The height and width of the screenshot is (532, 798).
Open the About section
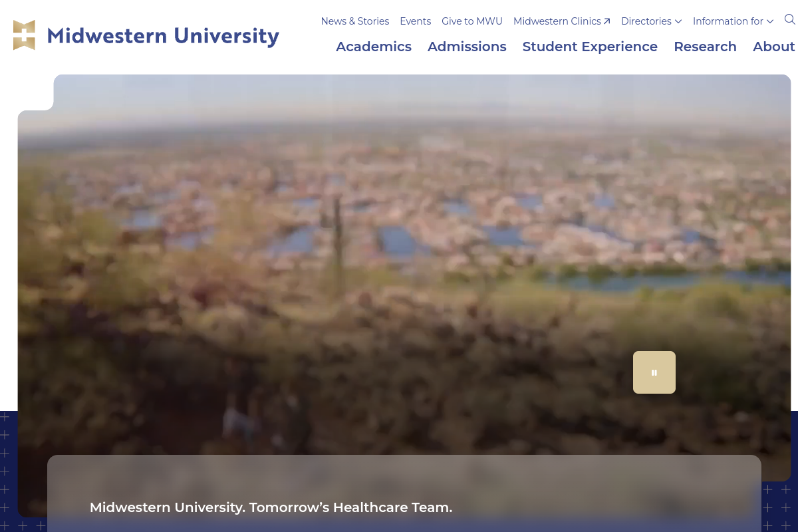pos(773,47)
